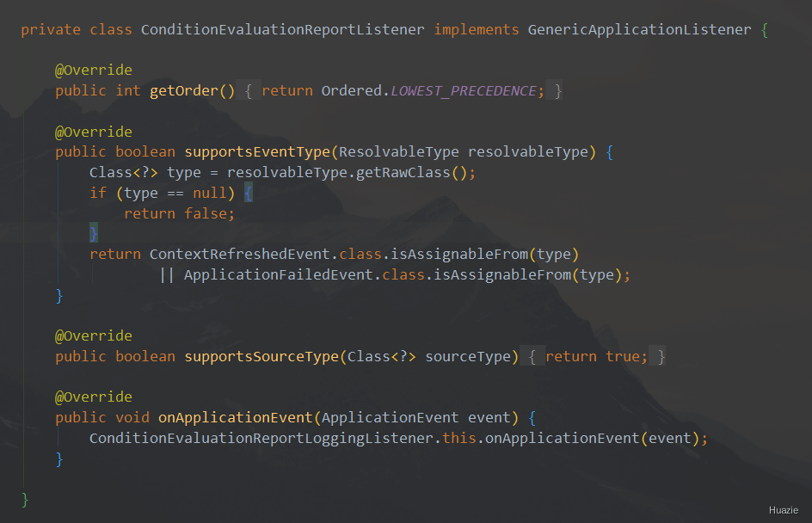The height and width of the screenshot is (523, 812).
Task: Click the sourceType parameter name
Action: tap(468, 356)
